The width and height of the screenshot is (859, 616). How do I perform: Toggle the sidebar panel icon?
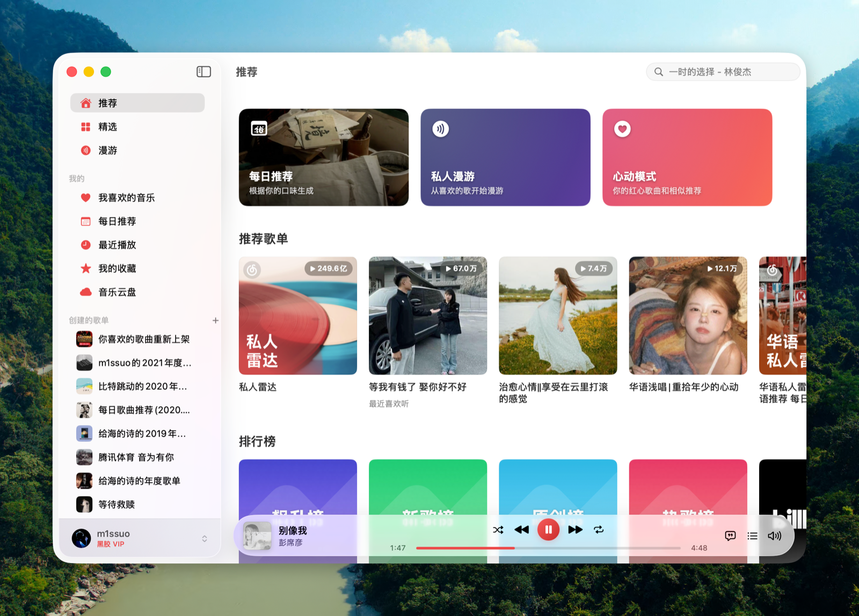(x=203, y=72)
